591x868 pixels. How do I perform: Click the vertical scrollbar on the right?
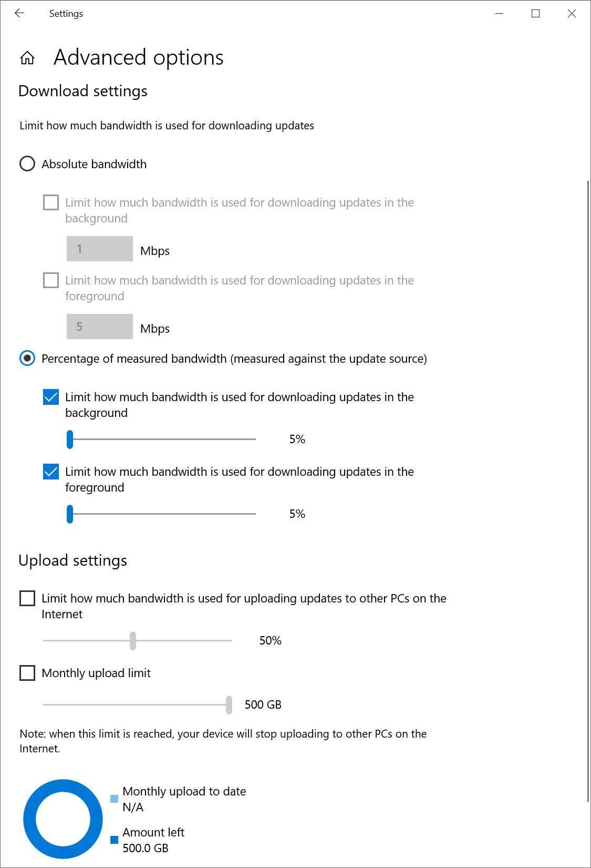coord(588,491)
